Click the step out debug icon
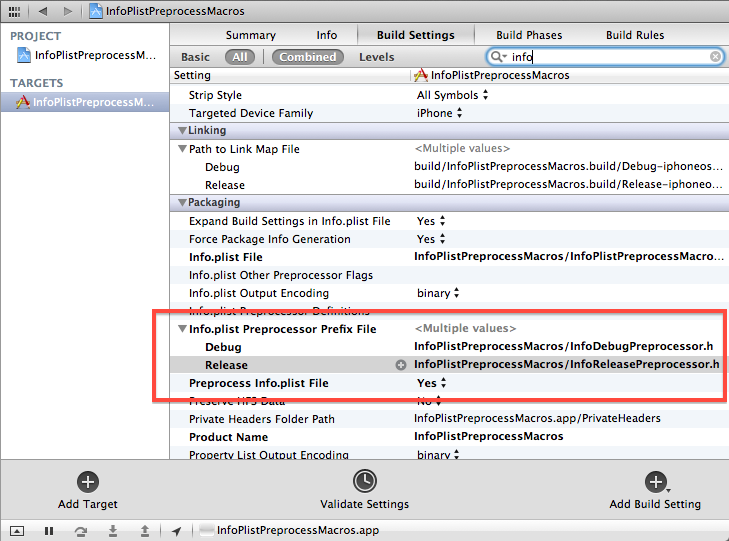Viewport: 729px width, 541px height. 145,531
